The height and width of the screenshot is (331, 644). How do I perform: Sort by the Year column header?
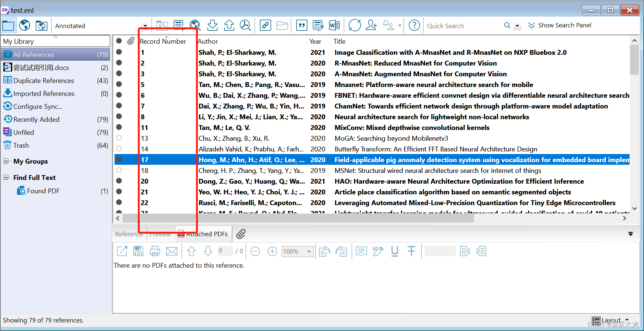click(315, 41)
